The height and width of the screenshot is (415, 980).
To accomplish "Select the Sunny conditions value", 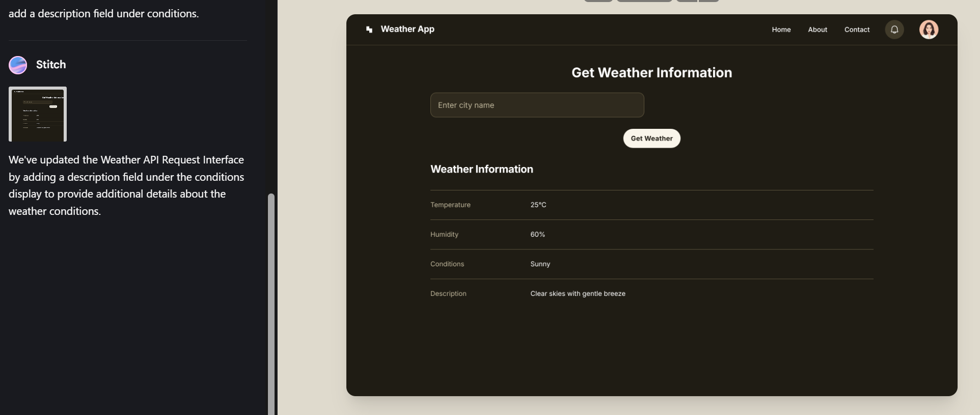I will tap(540, 264).
